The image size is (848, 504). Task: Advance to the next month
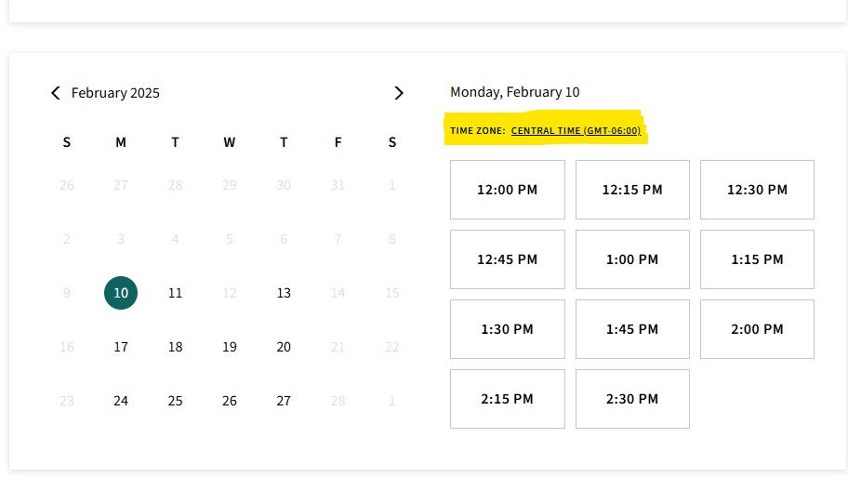(x=399, y=93)
